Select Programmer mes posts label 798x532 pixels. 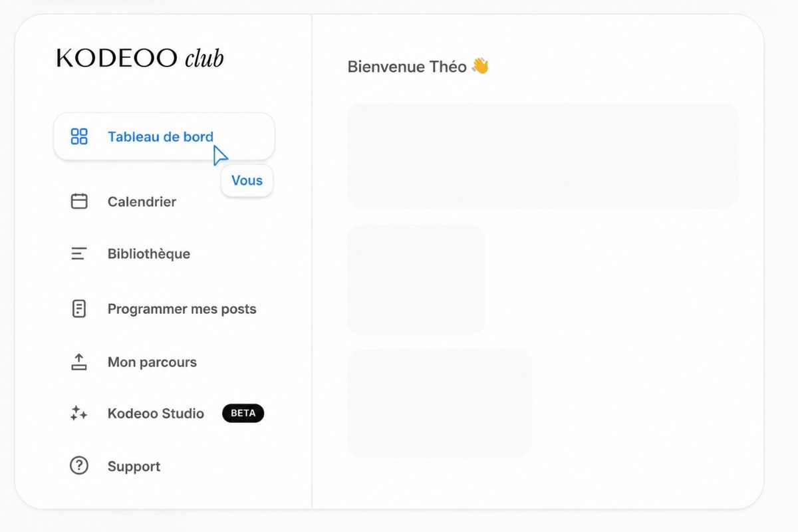tap(182, 309)
